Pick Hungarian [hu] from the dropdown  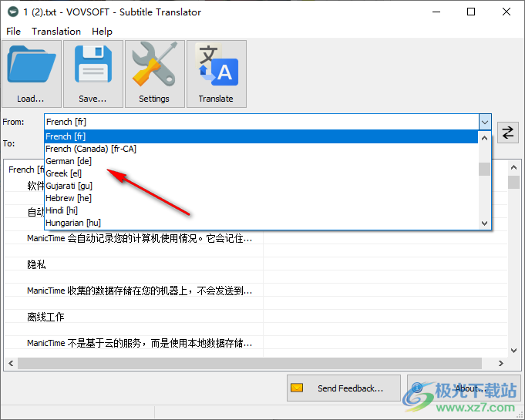(261, 223)
